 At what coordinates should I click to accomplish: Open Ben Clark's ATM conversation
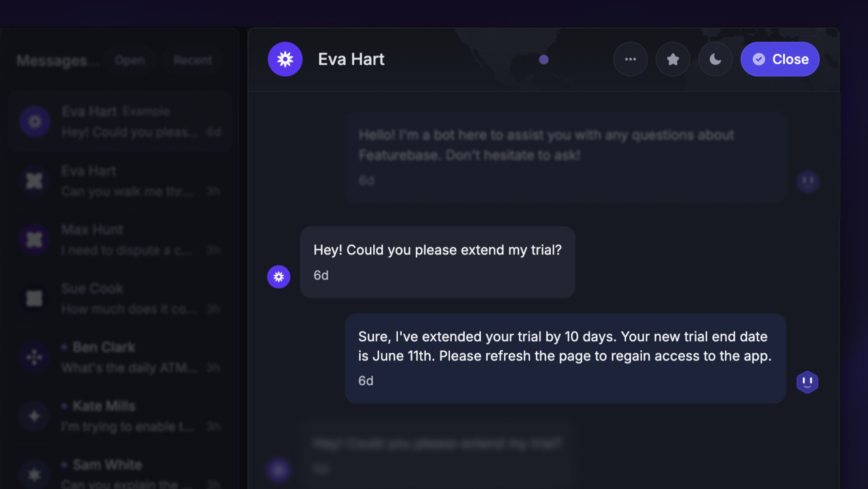coord(121,357)
